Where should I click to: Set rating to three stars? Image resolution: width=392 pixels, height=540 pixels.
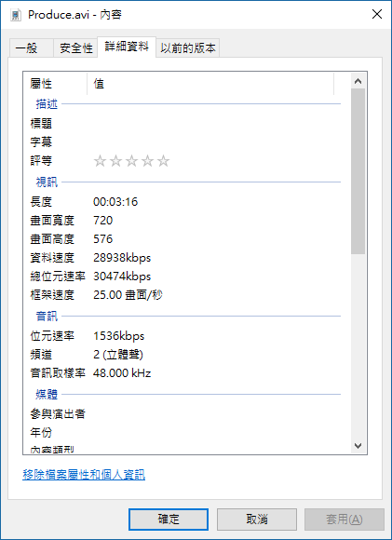(x=131, y=161)
